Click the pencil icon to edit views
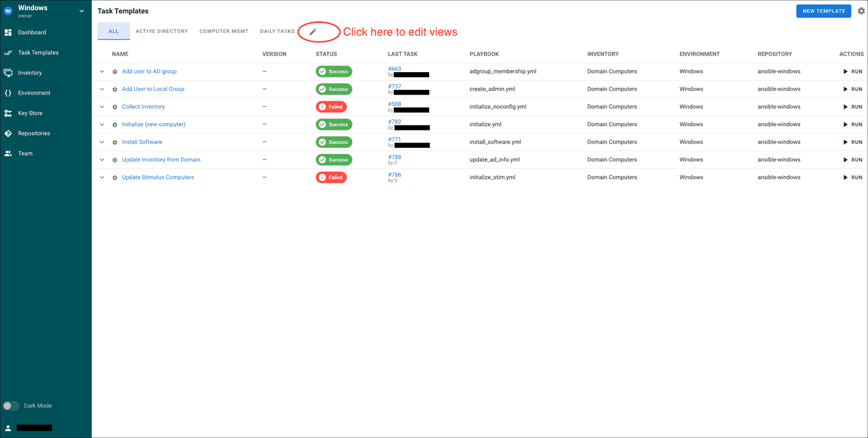The height and width of the screenshot is (438, 868). 313,31
